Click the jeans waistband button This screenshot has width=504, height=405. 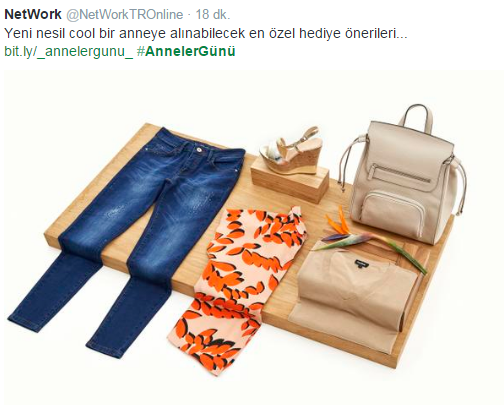click(x=199, y=150)
